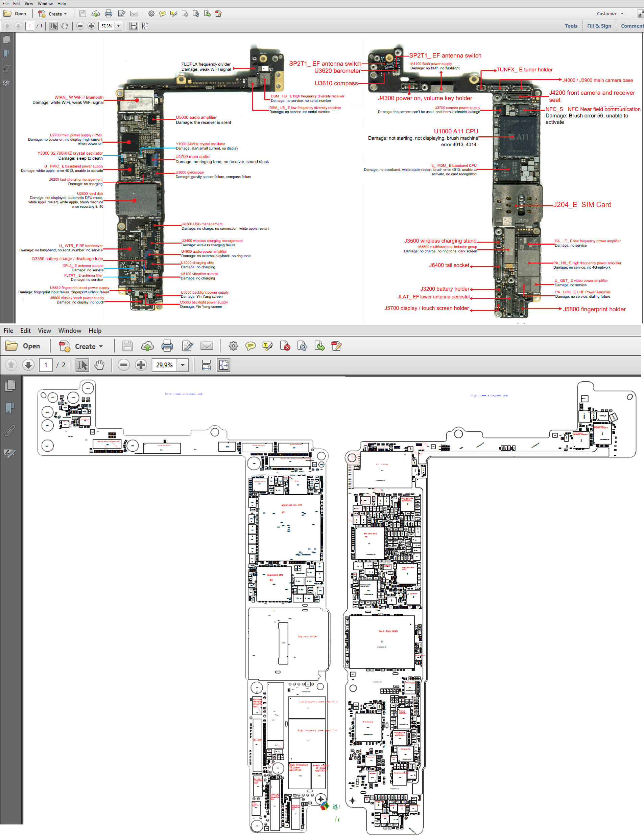The height and width of the screenshot is (839, 644).
Task: Click the highlight text tool in lower toolbar
Action: pos(267,346)
